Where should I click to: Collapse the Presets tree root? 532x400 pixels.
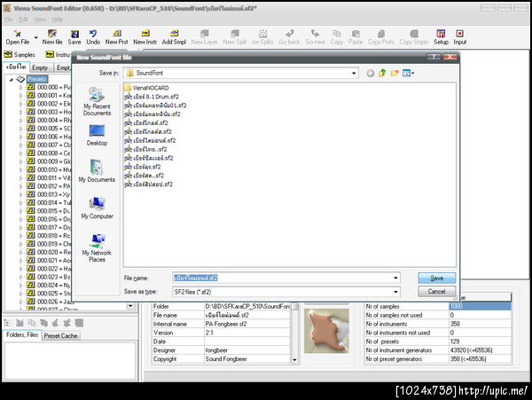coord(12,80)
